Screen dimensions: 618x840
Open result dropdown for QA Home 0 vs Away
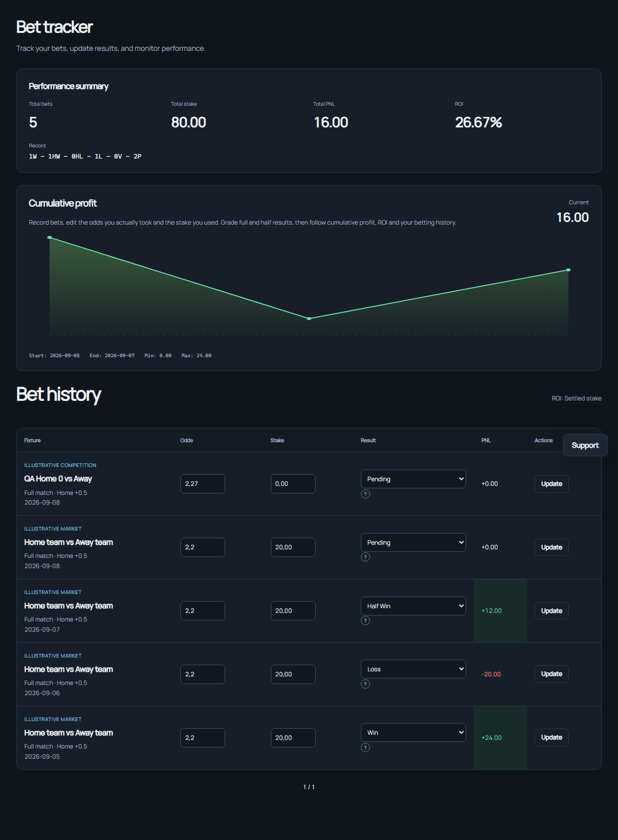(x=413, y=479)
